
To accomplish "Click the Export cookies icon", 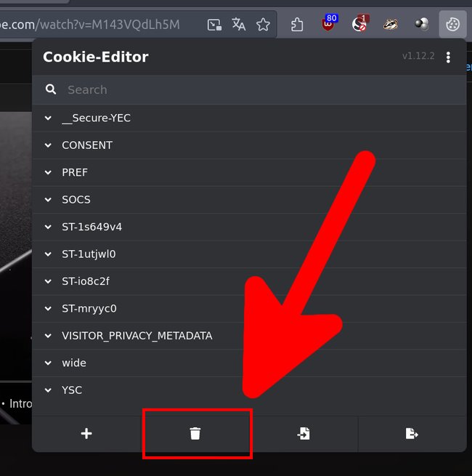I will [412, 433].
